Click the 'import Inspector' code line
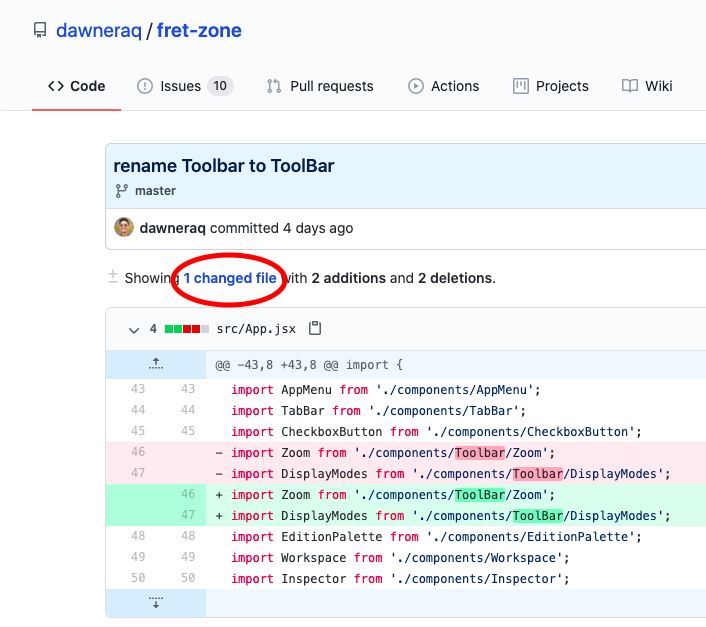This screenshot has width=706, height=627. coord(400,579)
